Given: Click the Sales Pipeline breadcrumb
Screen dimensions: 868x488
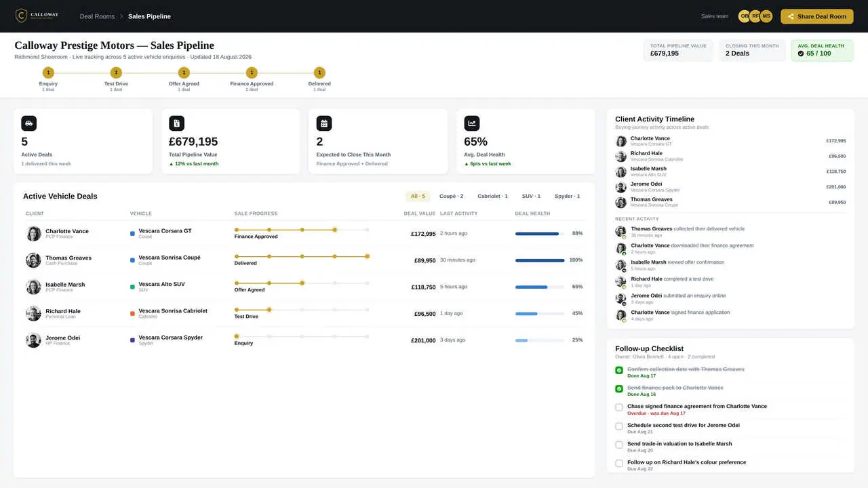Looking at the screenshot, I should [149, 16].
